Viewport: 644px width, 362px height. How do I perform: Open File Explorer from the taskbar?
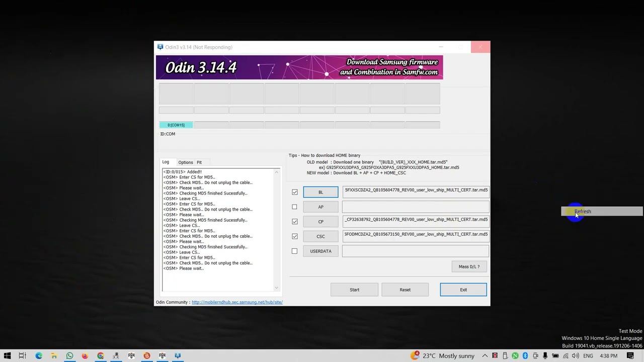point(54,355)
